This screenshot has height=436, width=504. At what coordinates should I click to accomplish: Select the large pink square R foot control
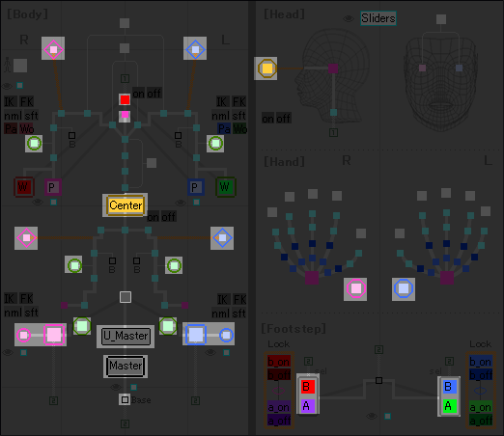pos(54,335)
